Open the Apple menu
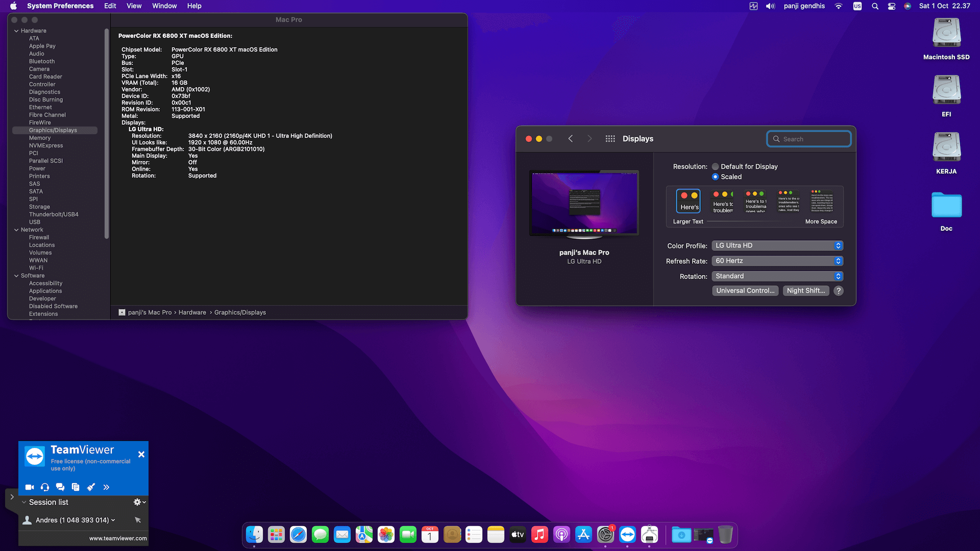 tap(14, 6)
